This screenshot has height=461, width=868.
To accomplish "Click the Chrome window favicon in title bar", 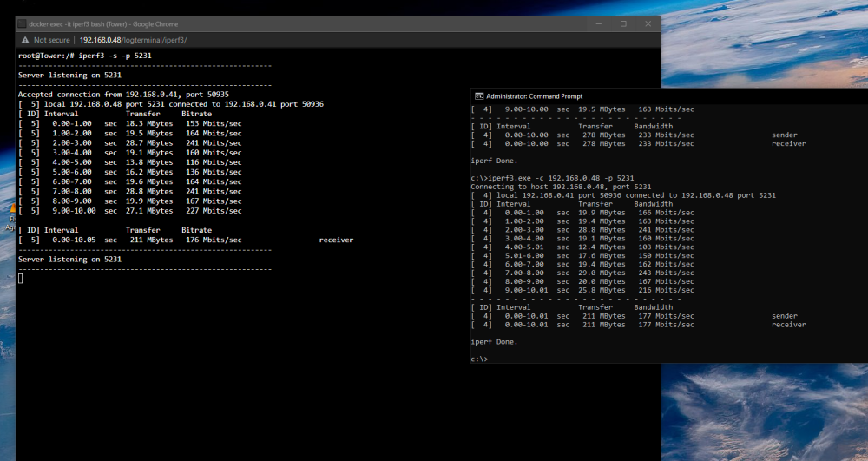I will tap(22, 23).
